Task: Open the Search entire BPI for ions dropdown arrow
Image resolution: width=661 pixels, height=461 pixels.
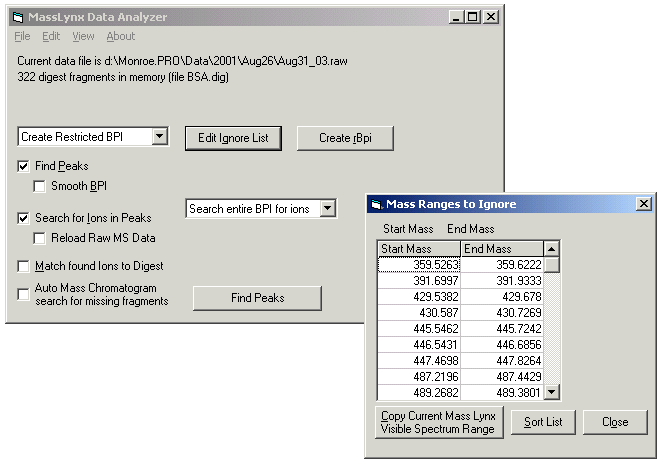Action: (x=328, y=208)
